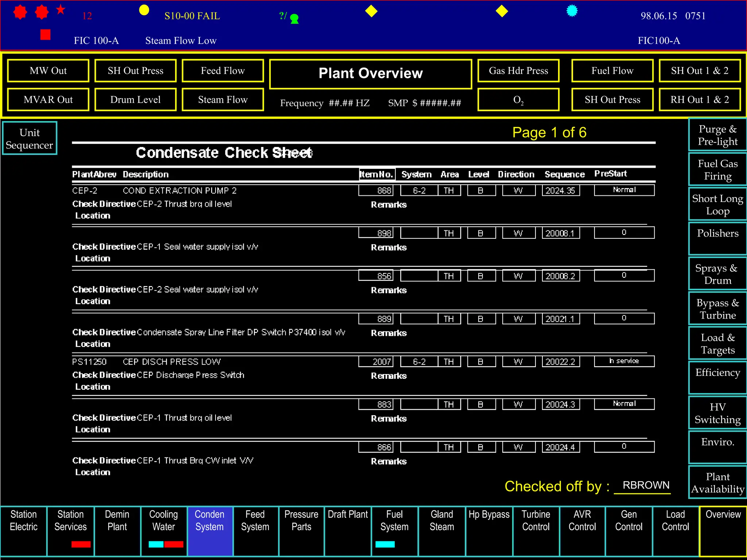Select the Drum Level trend button
Screen dimensions: 747x560
135,100
